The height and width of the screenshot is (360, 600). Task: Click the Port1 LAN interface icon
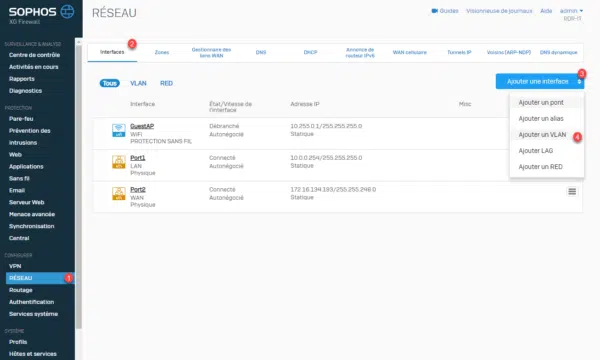coord(119,162)
